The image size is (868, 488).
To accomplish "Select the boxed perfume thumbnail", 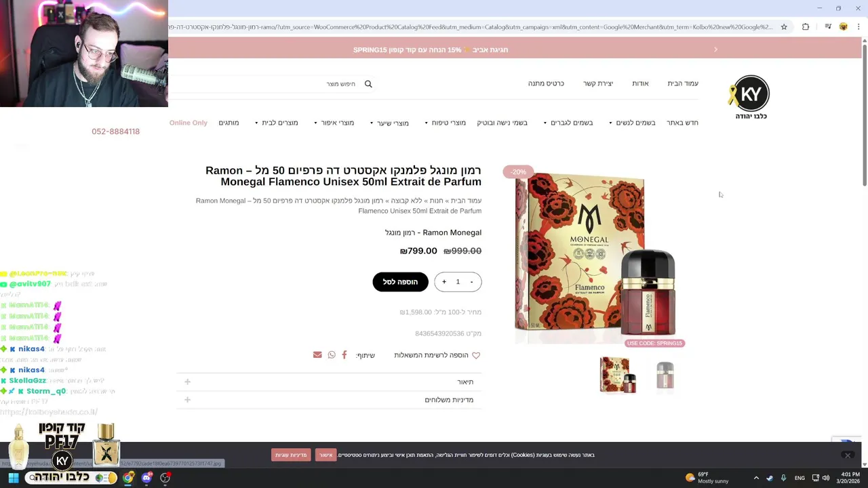I will tap(618, 375).
